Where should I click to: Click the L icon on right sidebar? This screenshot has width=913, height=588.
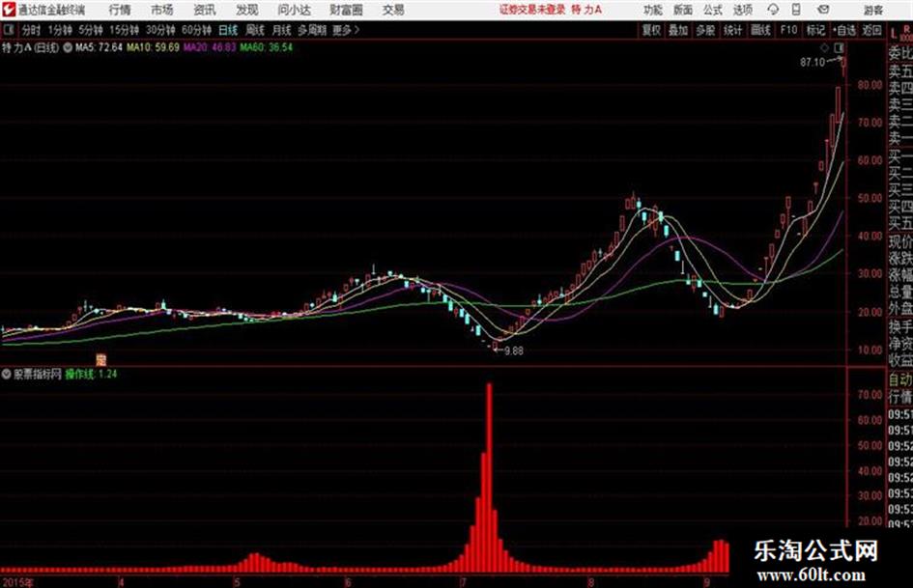pos(895,33)
